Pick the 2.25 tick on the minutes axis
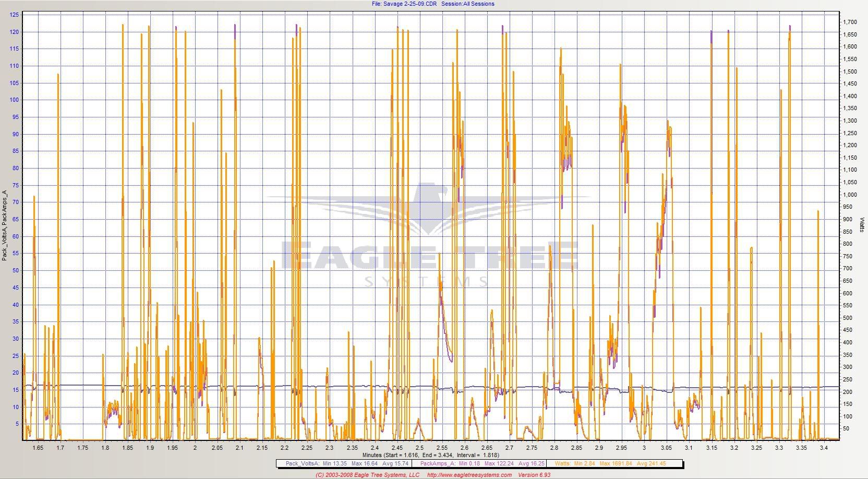The height and width of the screenshot is (479, 868). coord(307,448)
